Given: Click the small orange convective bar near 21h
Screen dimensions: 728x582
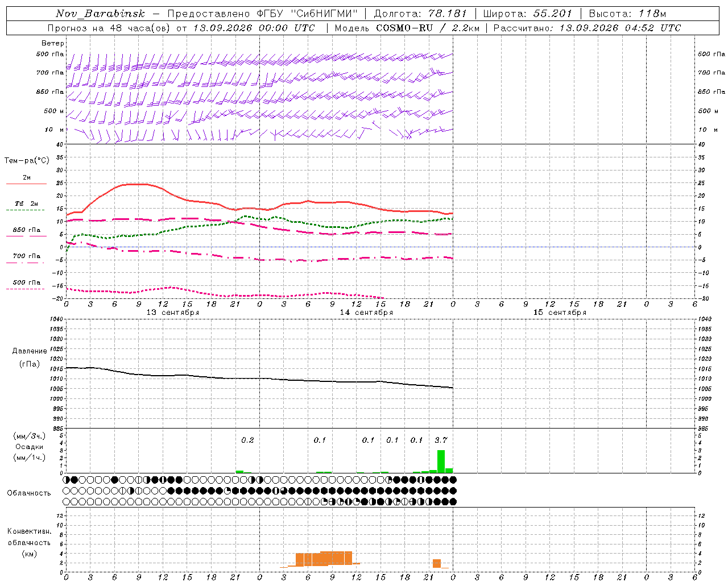Looking at the screenshot, I should pos(437,563).
